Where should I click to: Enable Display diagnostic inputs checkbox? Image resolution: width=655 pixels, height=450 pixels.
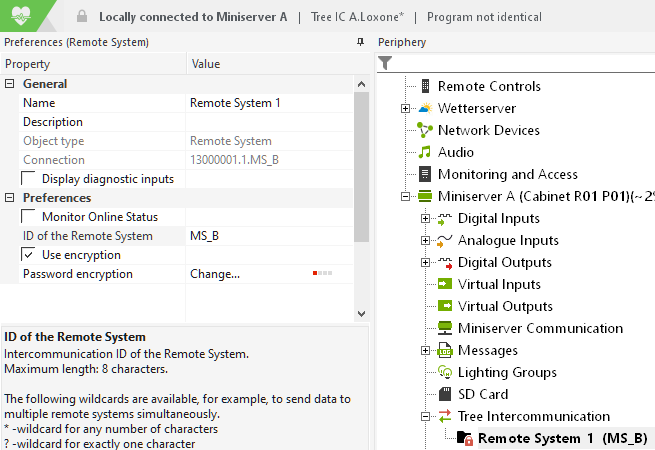[x=29, y=179]
